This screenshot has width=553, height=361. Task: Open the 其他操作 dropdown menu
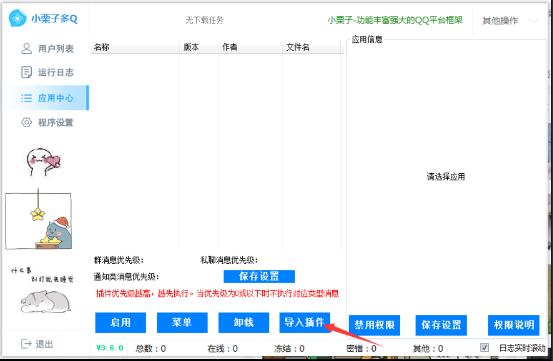pos(509,20)
